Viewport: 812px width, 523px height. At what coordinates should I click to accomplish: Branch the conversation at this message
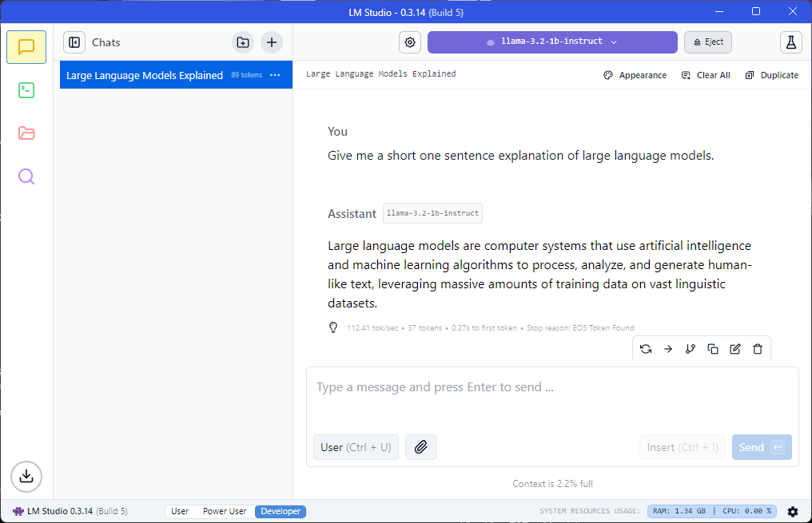[x=691, y=348]
